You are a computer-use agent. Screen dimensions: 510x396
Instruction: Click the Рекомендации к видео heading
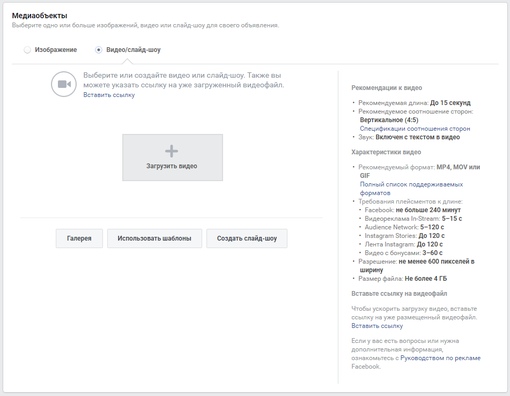387,88
